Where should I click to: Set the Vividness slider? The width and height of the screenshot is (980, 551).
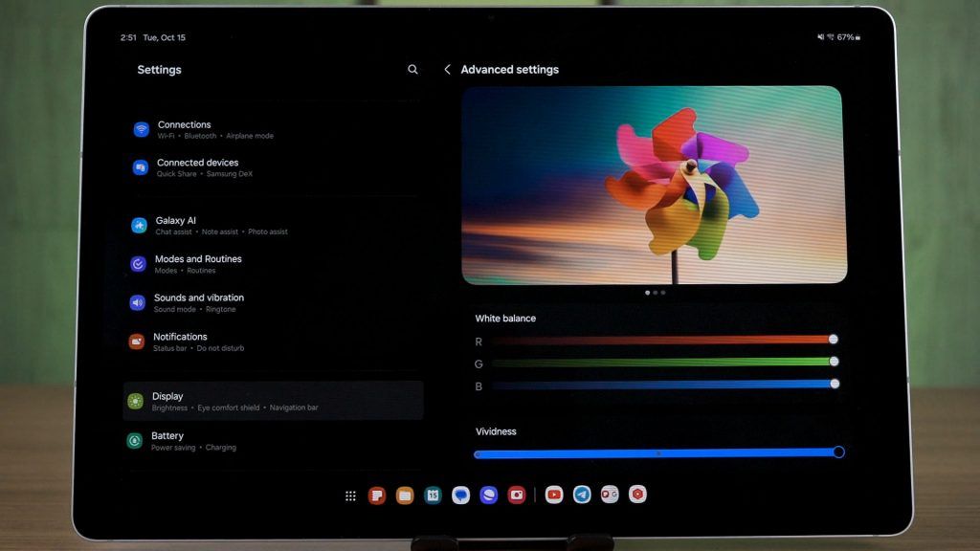tap(659, 452)
